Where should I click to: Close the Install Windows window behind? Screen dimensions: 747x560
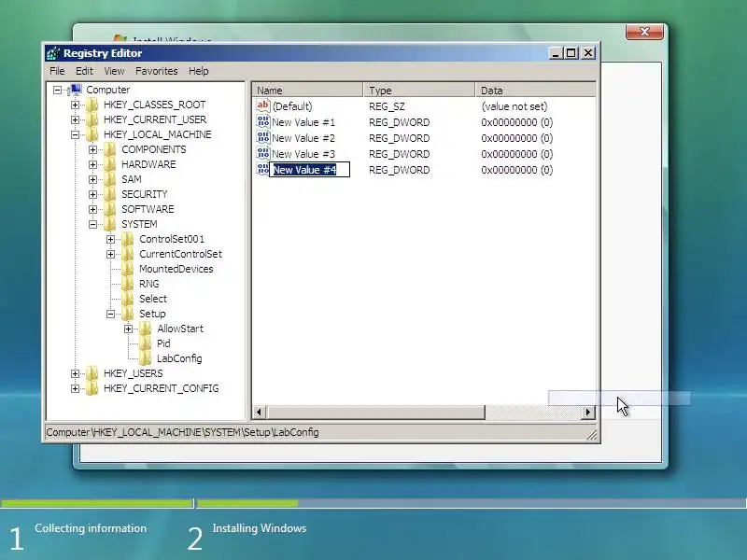click(x=644, y=32)
